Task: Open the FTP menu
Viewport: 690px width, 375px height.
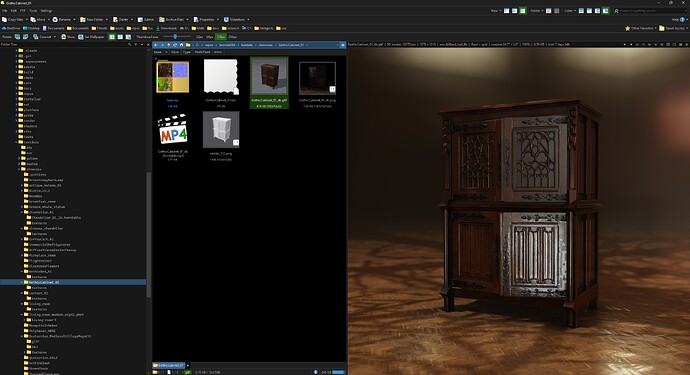Action: coord(23,11)
